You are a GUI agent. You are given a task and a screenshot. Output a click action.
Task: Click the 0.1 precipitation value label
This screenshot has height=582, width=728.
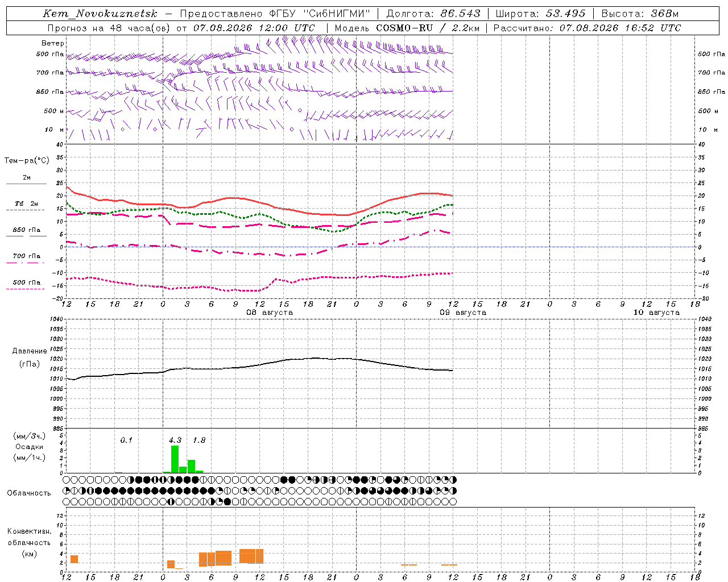pos(126,440)
